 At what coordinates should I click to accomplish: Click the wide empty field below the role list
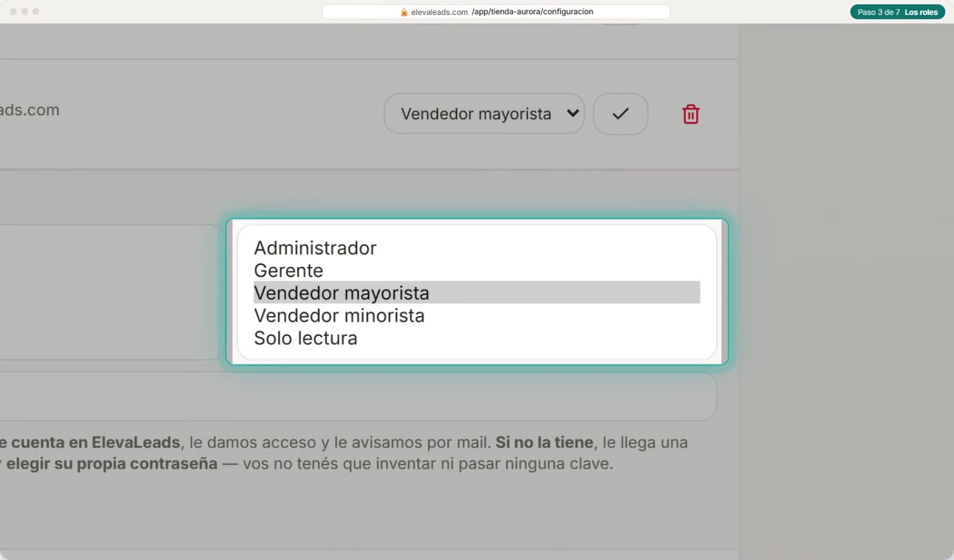click(358, 396)
